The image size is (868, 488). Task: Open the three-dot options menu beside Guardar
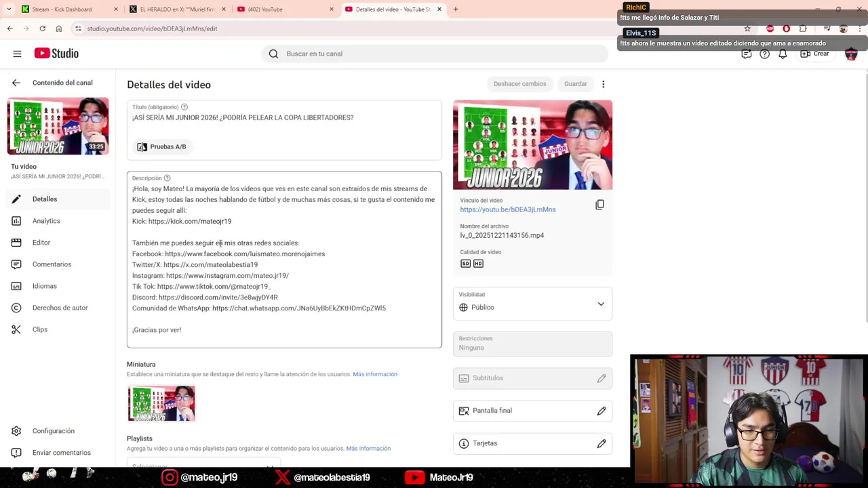[x=603, y=84]
